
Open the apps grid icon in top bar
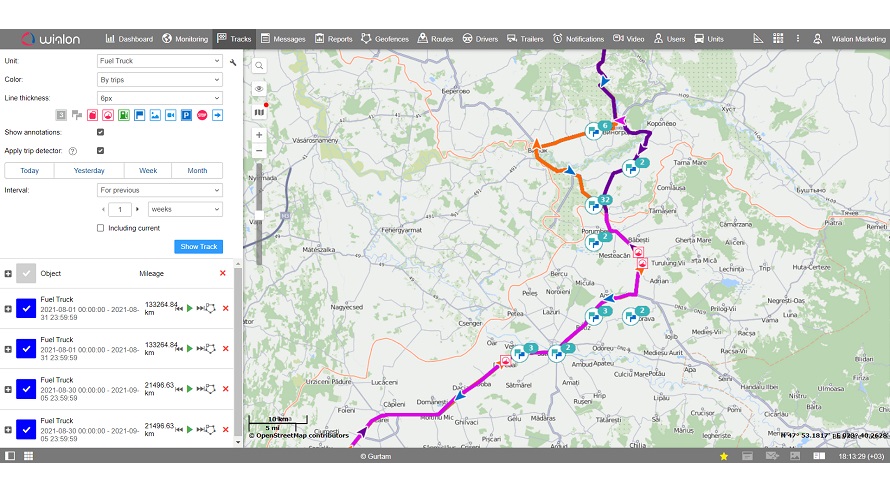click(778, 39)
